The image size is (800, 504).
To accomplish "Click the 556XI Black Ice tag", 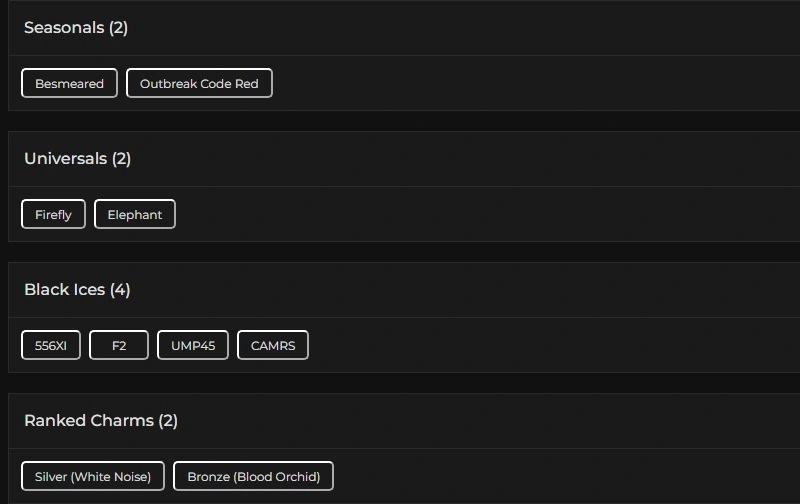I will point(51,345).
